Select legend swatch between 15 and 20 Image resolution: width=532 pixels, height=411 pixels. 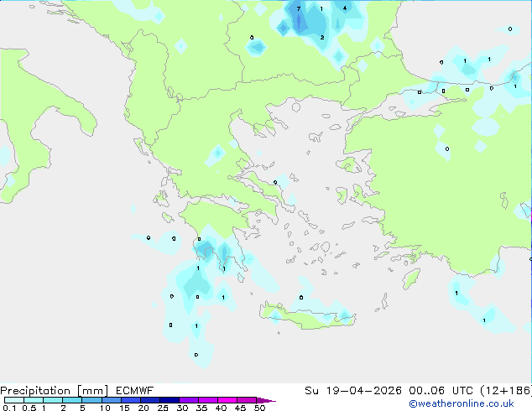(130, 400)
